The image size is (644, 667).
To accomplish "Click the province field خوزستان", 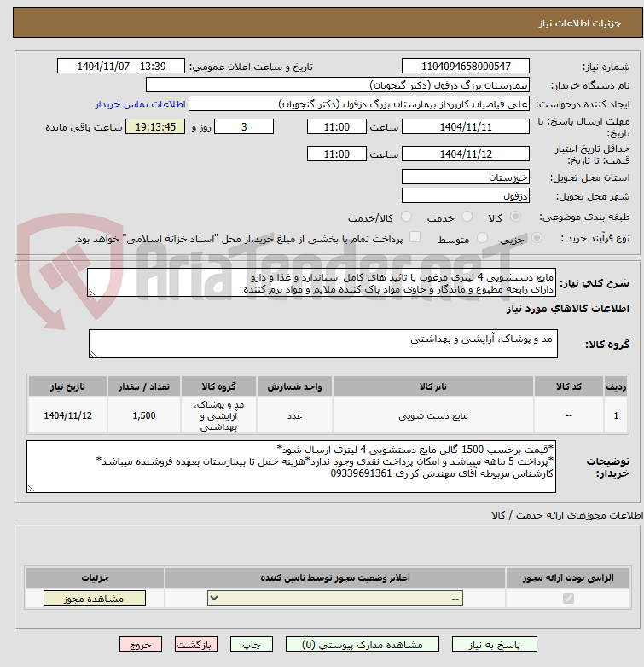I will tap(466, 177).
